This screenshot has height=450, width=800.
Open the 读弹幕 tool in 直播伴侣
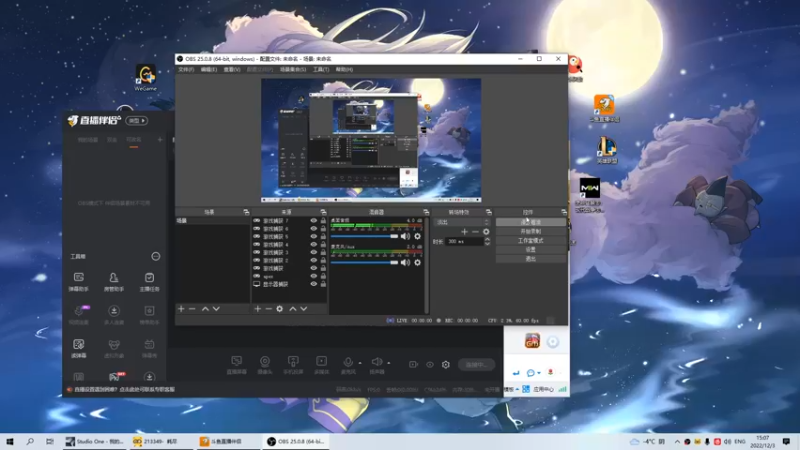79,348
